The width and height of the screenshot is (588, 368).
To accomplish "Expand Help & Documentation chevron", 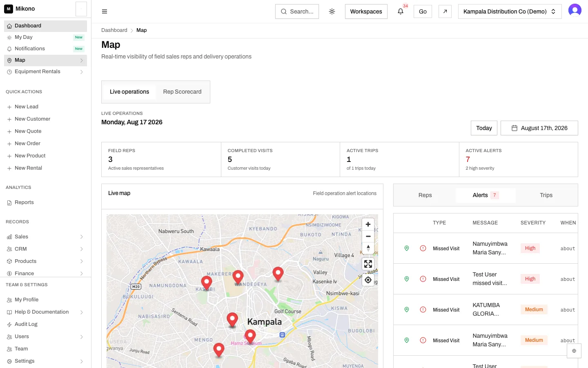I will [82, 312].
